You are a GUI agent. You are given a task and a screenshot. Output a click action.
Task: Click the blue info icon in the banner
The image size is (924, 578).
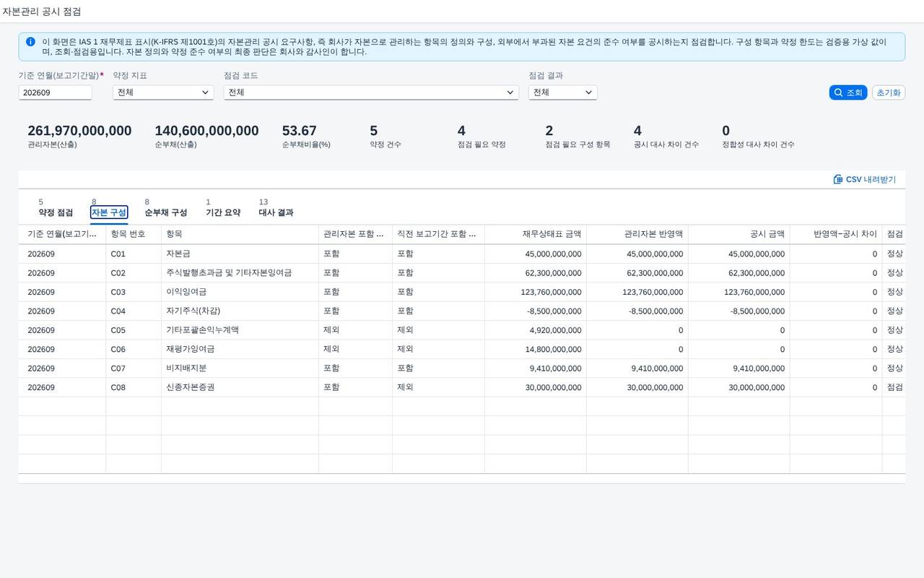[x=30, y=42]
